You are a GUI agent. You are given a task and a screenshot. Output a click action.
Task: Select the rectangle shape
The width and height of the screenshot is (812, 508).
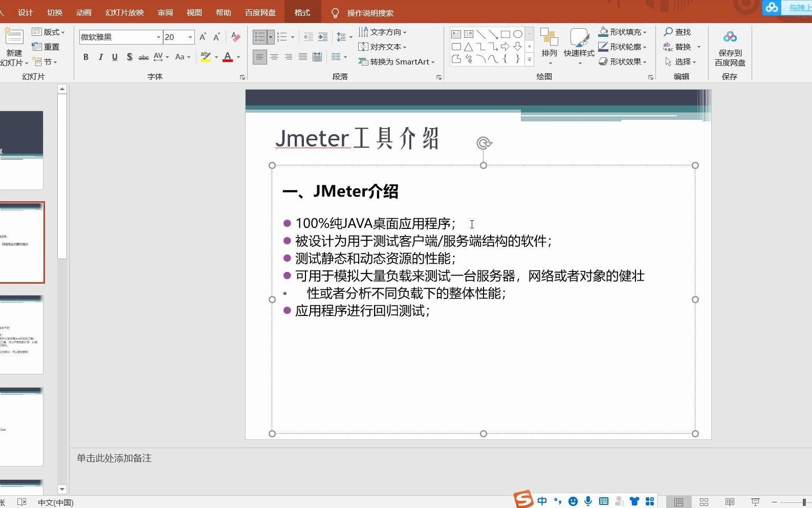pos(506,34)
